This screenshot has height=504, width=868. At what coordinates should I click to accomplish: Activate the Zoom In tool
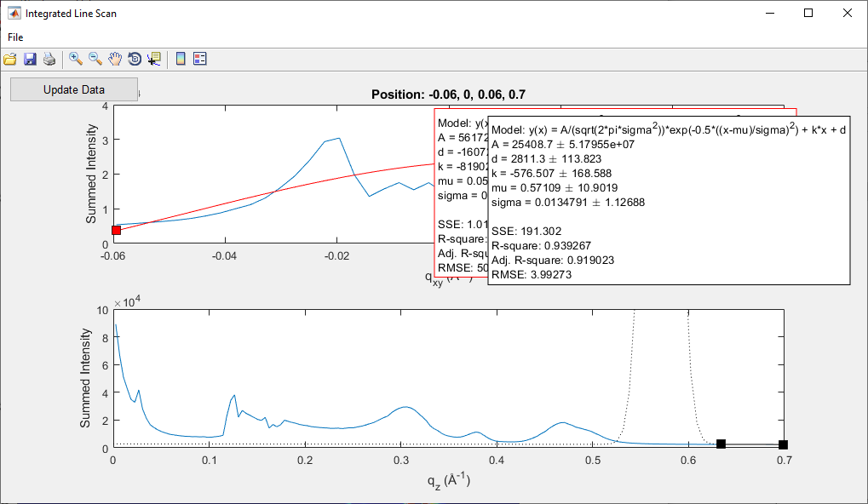76,59
